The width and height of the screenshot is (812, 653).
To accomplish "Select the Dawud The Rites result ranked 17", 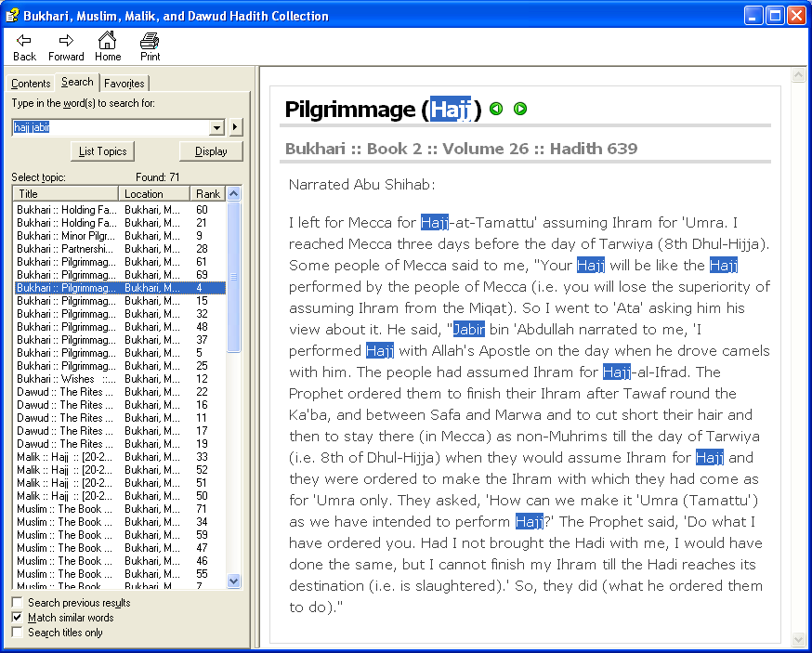I will pyautogui.click(x=120, y=431).
